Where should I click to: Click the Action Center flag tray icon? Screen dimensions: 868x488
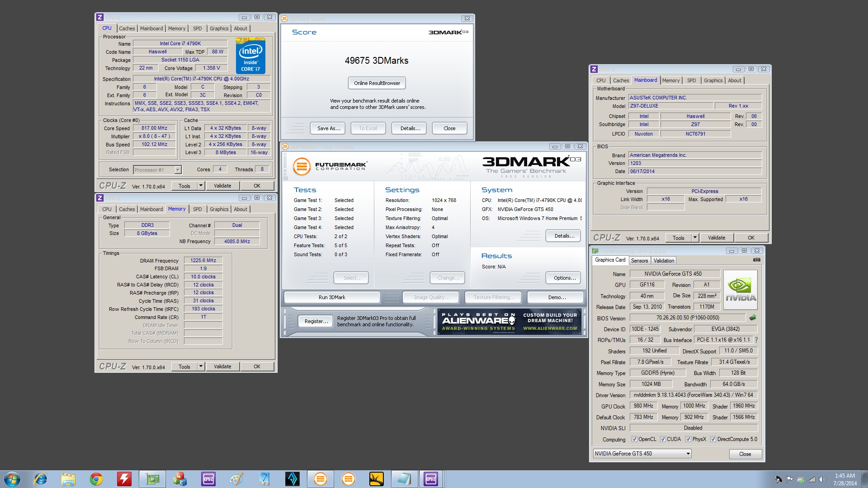(x=789, y=479)
